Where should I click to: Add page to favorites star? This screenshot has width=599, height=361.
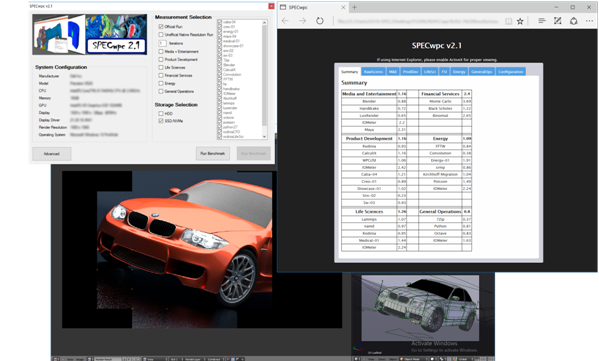[x=520, y=21]
